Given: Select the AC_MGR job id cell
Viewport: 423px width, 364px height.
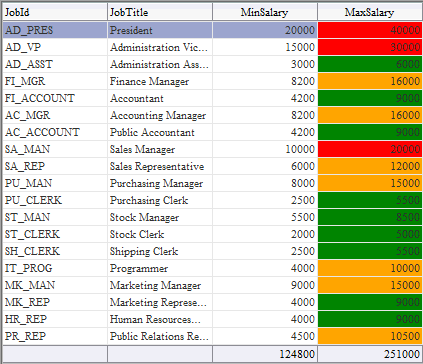Looking at the screenshot, I should point(55,115).
